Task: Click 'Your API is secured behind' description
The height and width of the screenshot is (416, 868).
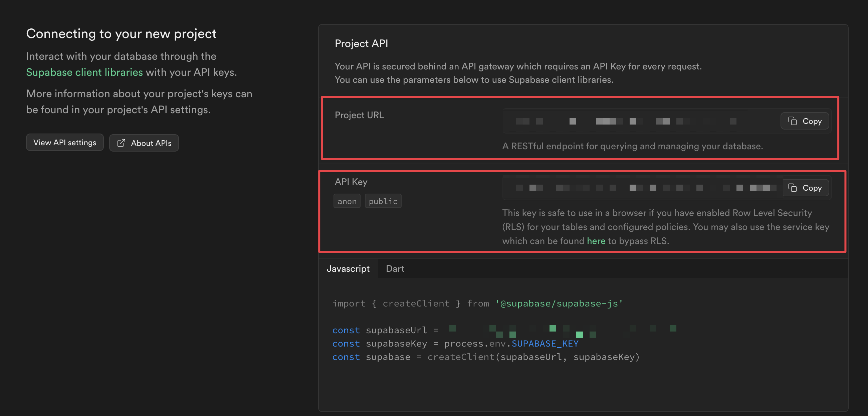Action: (x=518, y=73)
